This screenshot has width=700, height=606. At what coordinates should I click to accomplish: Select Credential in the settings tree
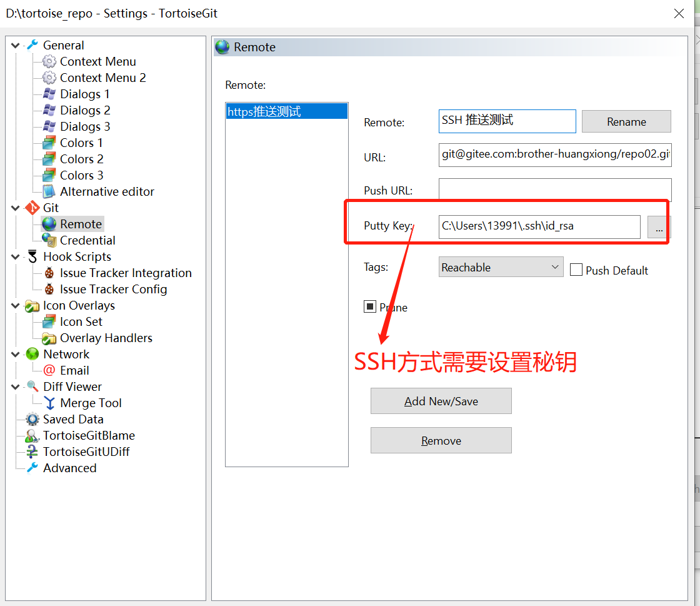tap(87, 240)
